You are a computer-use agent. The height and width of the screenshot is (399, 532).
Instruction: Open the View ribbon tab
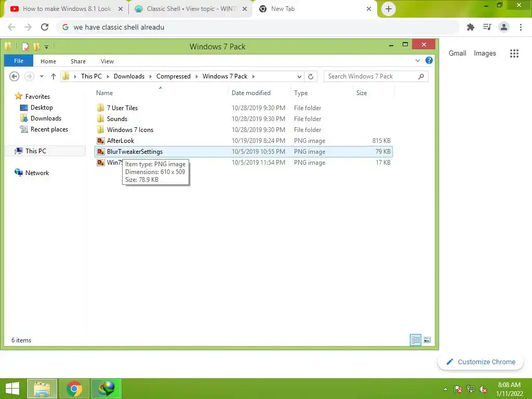coord(107,61)
